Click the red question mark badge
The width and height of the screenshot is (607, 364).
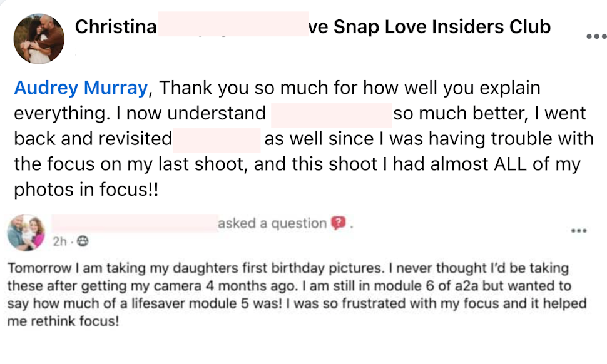[x=338, y=223]
